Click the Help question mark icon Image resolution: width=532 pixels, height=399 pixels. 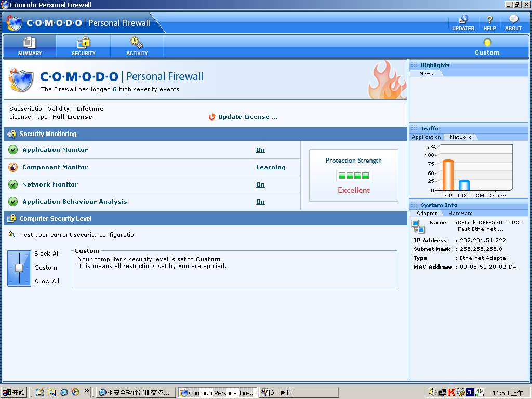coord(489,20)
